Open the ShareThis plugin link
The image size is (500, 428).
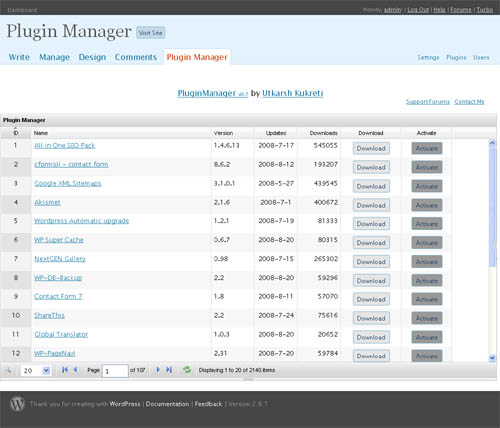click(x=49, y=315)
